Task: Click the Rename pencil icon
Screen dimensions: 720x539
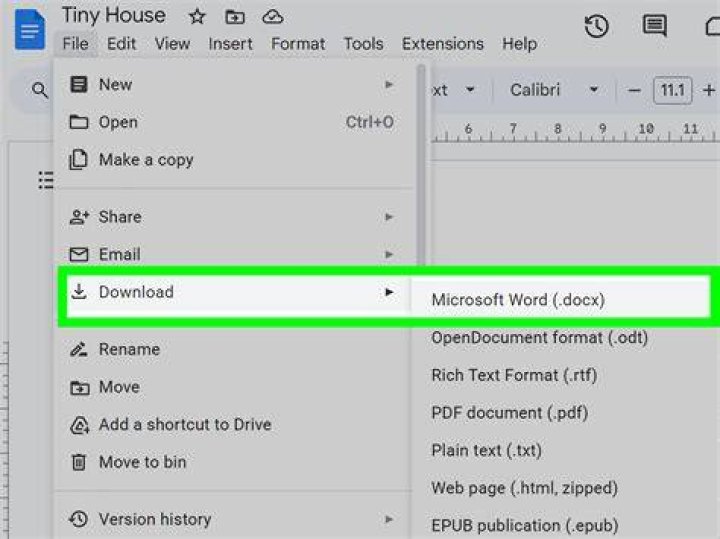Action: pyautogui.click(x=79, y=349)
